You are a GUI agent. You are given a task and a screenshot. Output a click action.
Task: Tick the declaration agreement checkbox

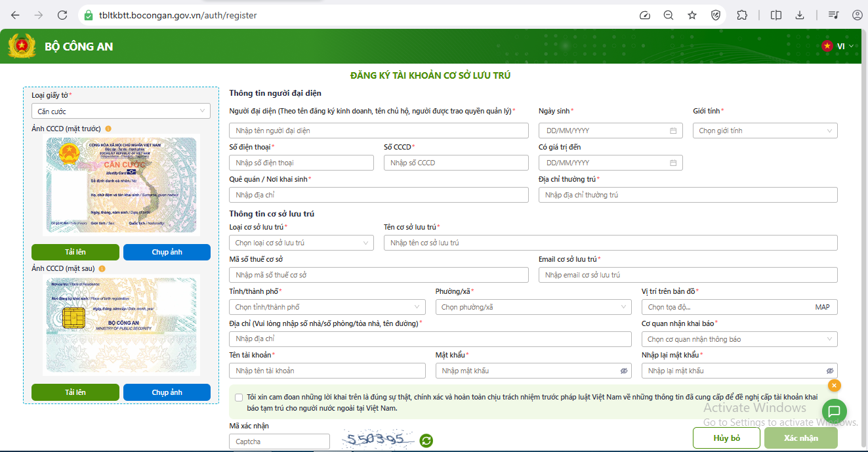(x=238, y=398)
